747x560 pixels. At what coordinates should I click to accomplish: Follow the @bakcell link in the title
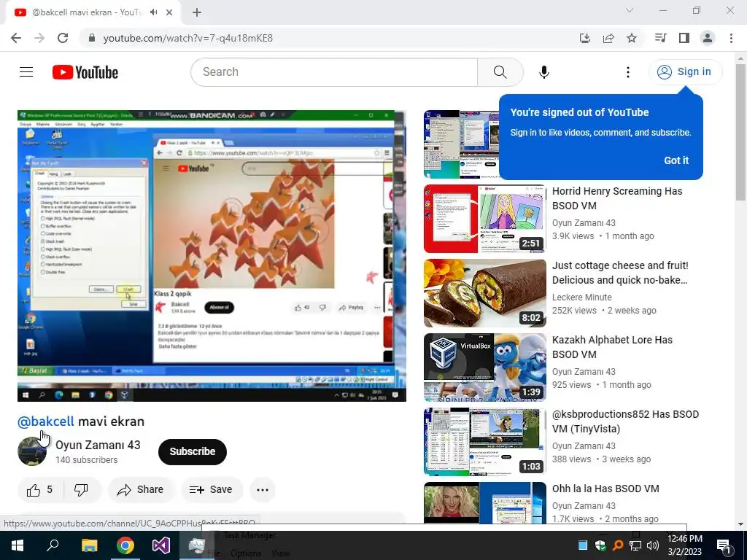pyautogui.click(x=46, y=421)
